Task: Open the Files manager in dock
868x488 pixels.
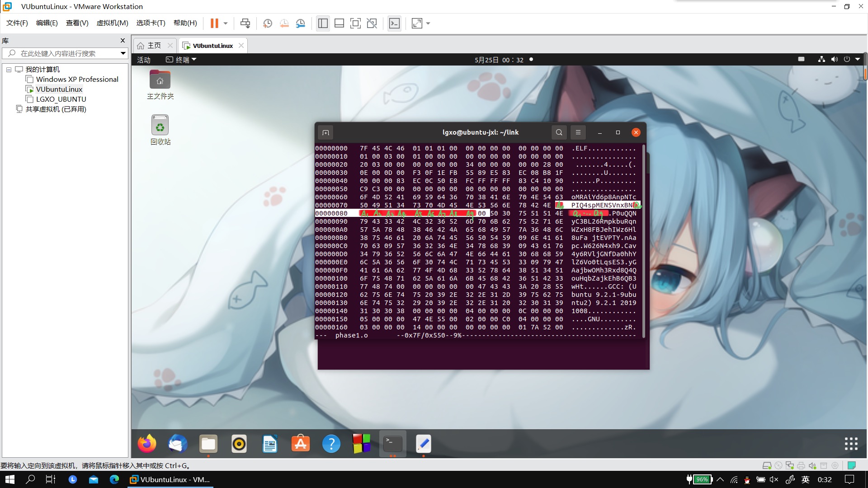Action: 208,444
